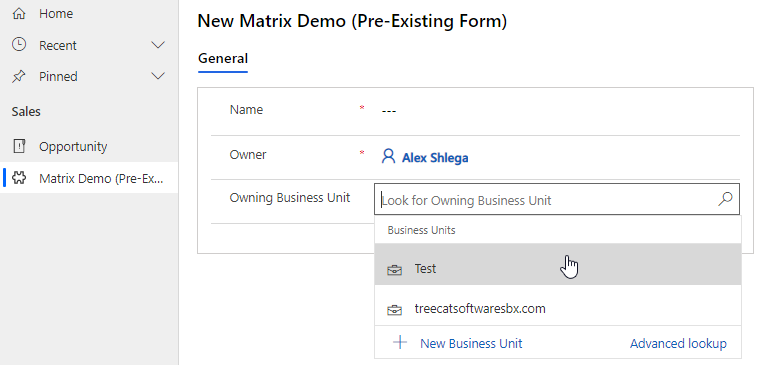764x365 pixels.
Task: Switch to the General tab
Action: click(x=223, y=58)
